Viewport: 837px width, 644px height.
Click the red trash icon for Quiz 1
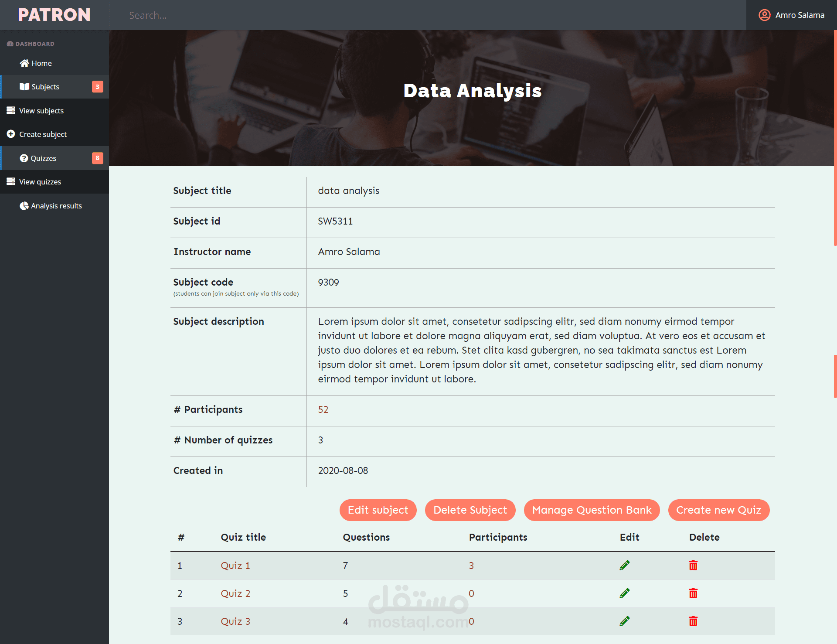(x=693, y=566)
